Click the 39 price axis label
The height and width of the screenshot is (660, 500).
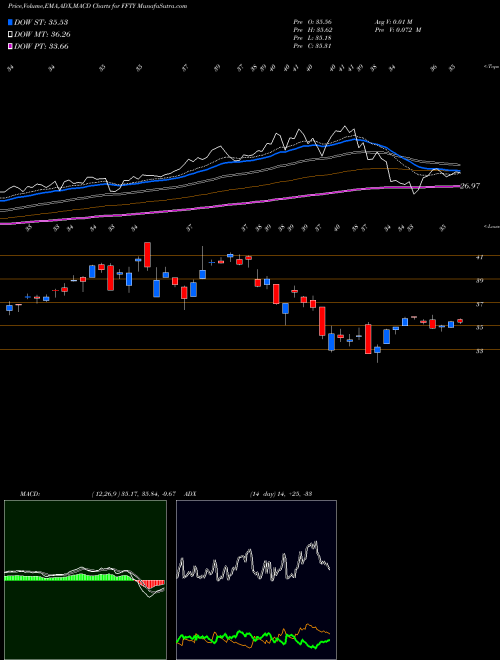(x=479, y=280)
